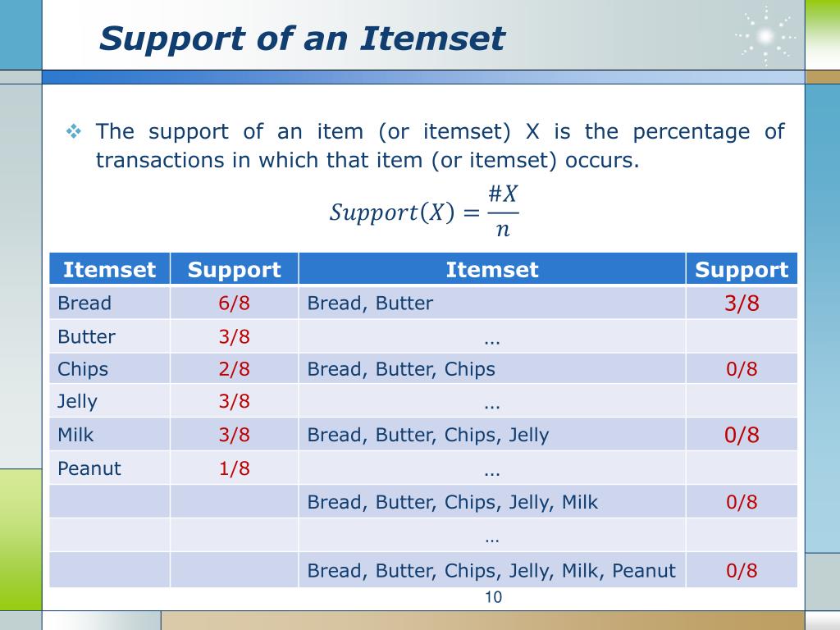The height and width of the screenshot is (630, 840).
Task: Select the 'Bread, Butter, Chips' cell
Action: click(492, 368)
